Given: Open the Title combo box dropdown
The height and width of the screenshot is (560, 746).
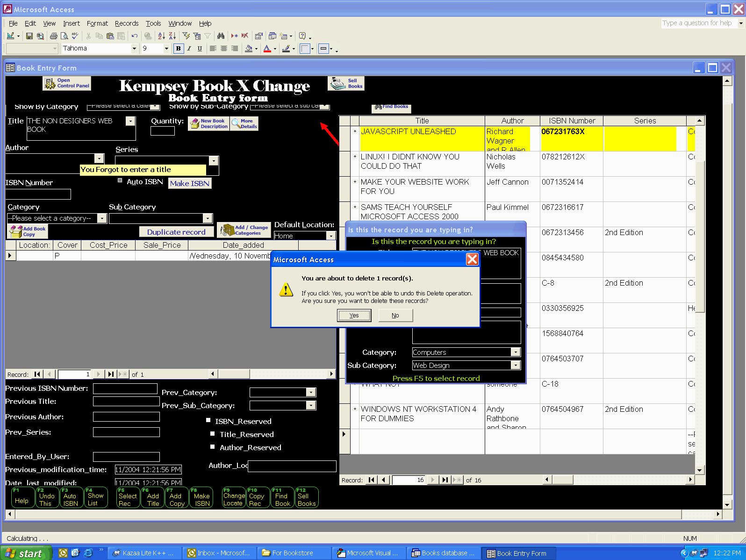Looking at the screenshot, I should tap(130, 121).
